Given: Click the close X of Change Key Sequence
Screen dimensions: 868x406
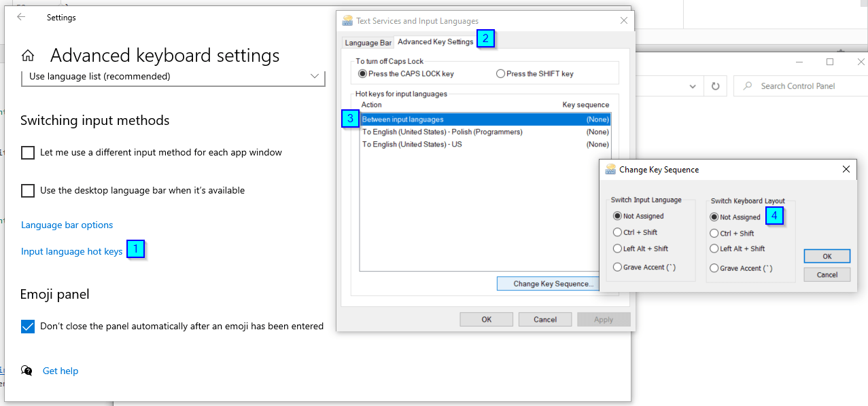Looking at the screenshot, I should [x=846, y=169].
